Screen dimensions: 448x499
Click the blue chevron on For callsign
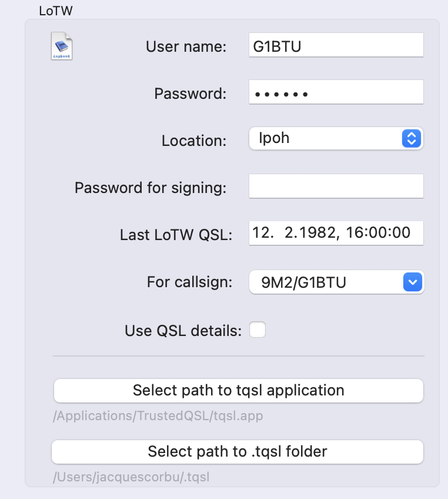(412, 282)
